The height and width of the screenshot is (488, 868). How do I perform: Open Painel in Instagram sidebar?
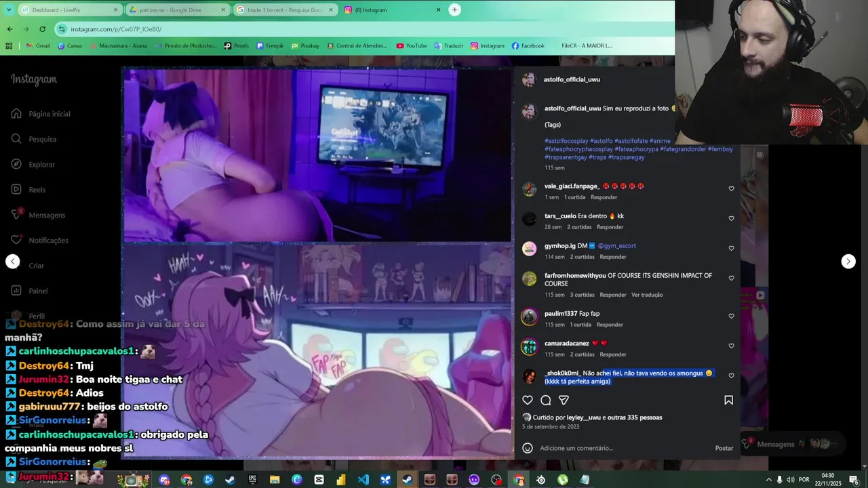click(30, 291)
